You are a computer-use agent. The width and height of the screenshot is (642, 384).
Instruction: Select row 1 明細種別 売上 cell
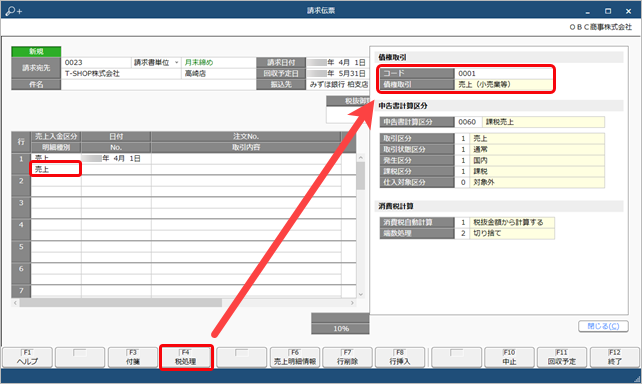tap(56, 169)
